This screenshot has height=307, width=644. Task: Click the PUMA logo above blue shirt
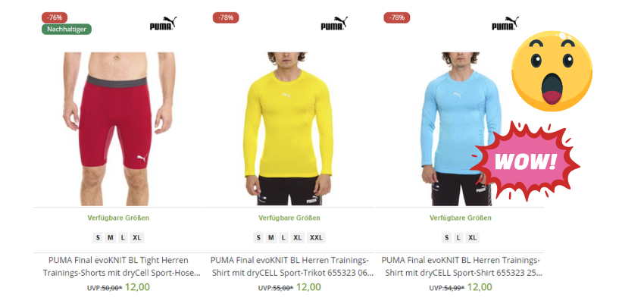coord(505,23)
